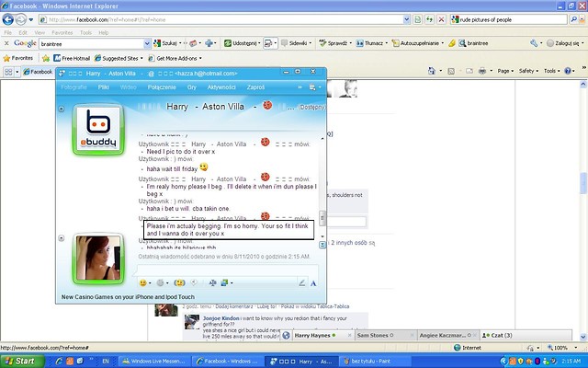Click the Add to Favorites bar icon
Image resolution: width=588 pixels, height=368 pixels.
(x=46, y=58)
